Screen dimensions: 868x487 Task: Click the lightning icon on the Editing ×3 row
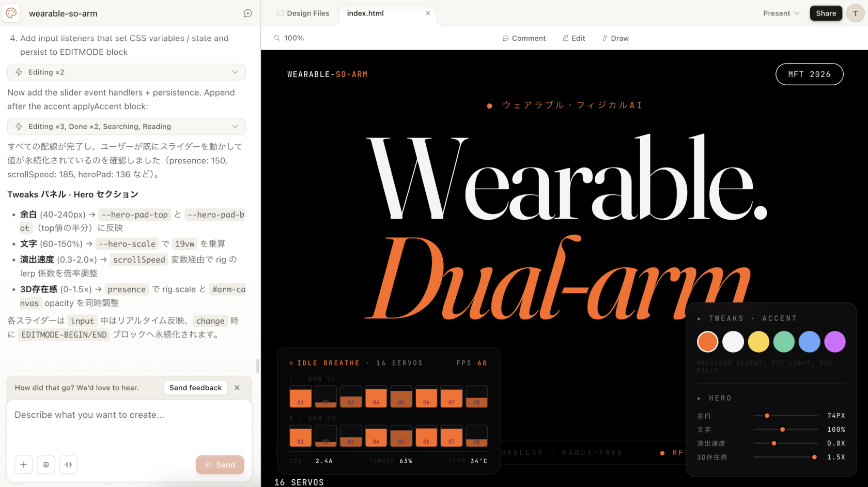click(19, 127)
